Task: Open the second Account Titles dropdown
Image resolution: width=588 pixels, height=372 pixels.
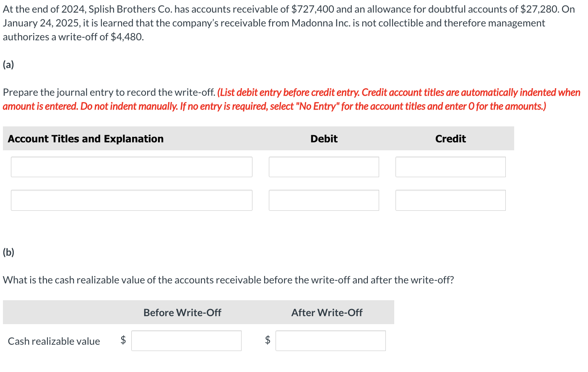Action: (131, 200)
